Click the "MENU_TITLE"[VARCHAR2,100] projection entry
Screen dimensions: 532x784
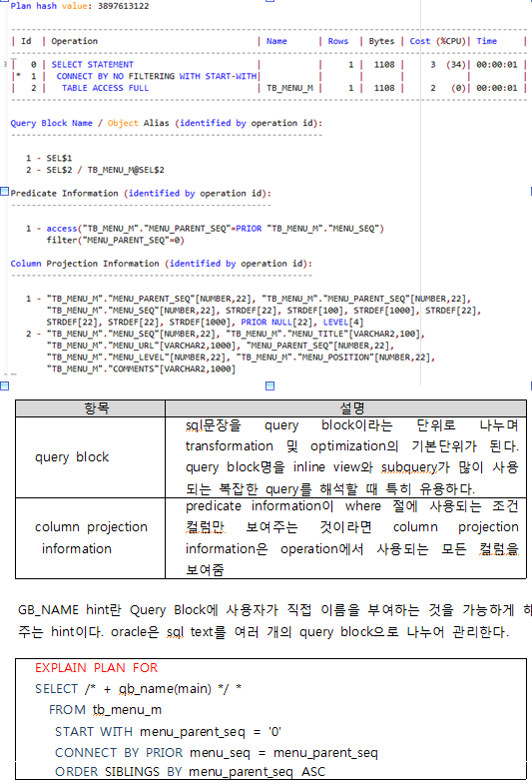325,334
